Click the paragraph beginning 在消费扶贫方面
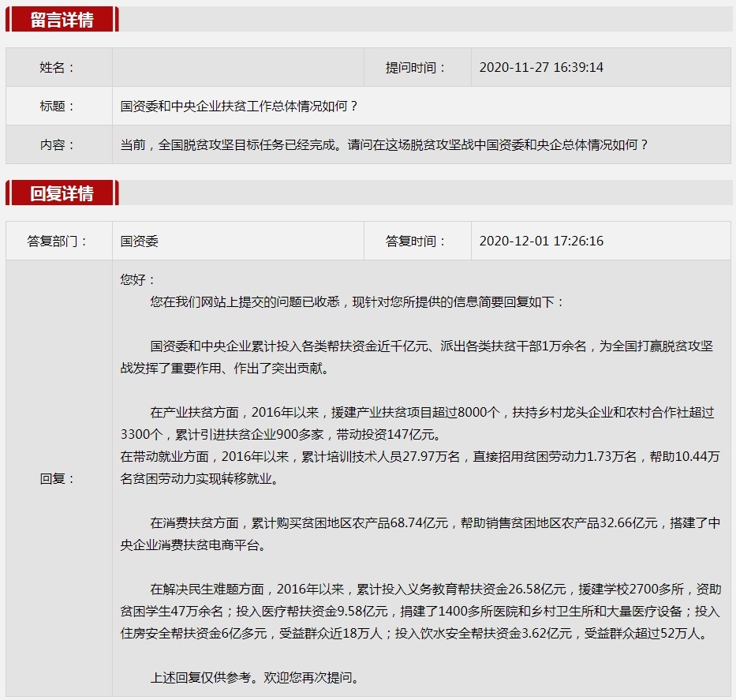Screen dimensions: 736x700 [420, 533]
